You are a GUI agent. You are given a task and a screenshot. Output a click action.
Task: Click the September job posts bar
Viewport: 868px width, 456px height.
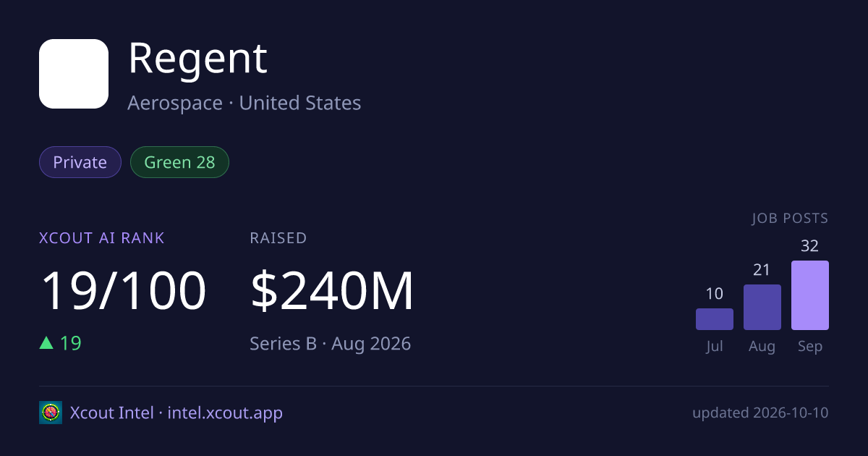point(810,295)
